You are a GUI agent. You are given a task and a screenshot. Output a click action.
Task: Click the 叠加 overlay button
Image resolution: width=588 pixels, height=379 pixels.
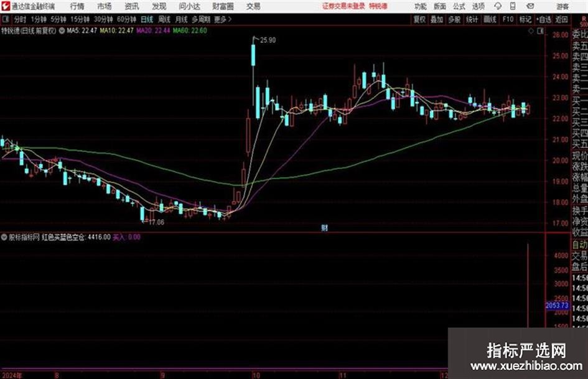(x=437, y=19)
